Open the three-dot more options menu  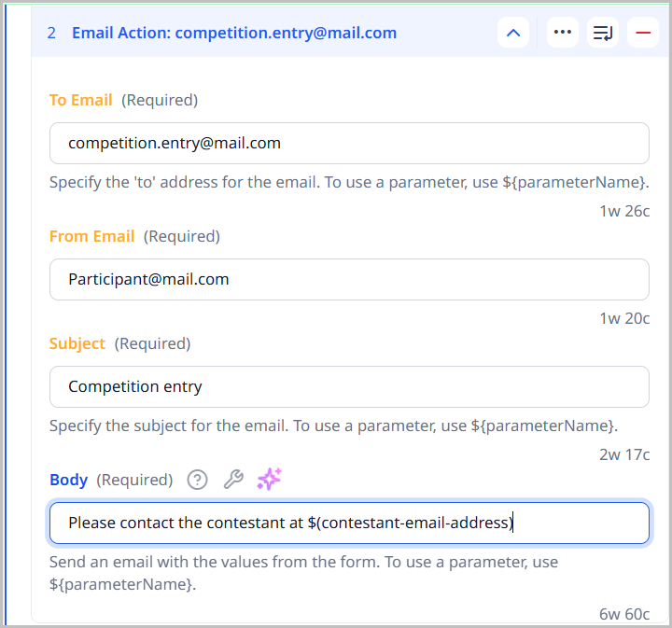coord(562,33)
